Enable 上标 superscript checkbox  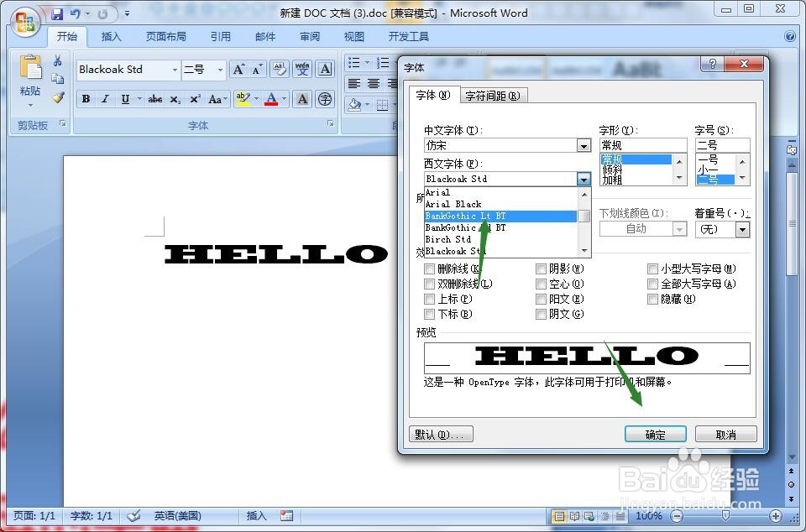click(429, 299)
